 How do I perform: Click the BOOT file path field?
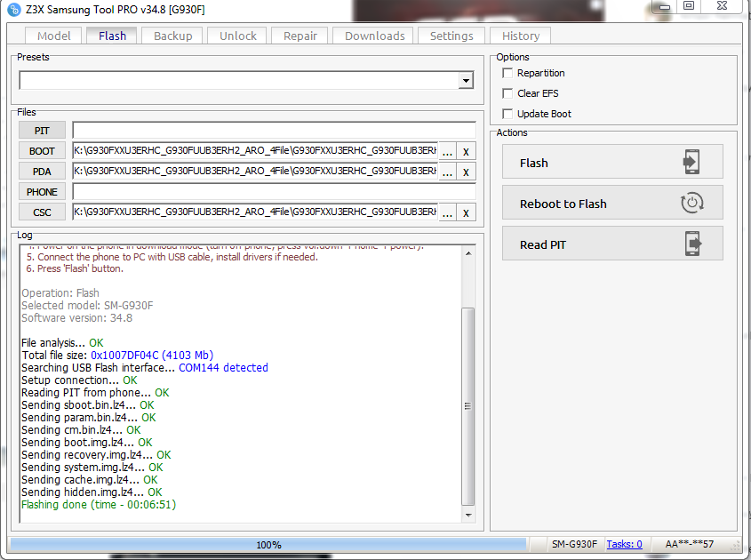255,151
